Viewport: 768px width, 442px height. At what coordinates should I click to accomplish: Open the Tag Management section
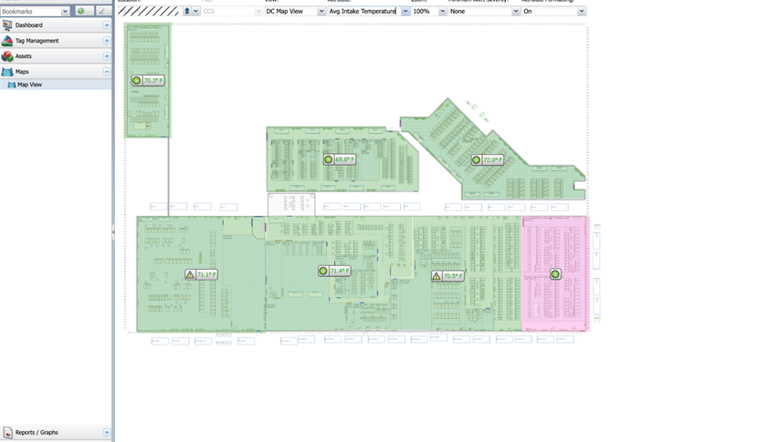[56, 41]
